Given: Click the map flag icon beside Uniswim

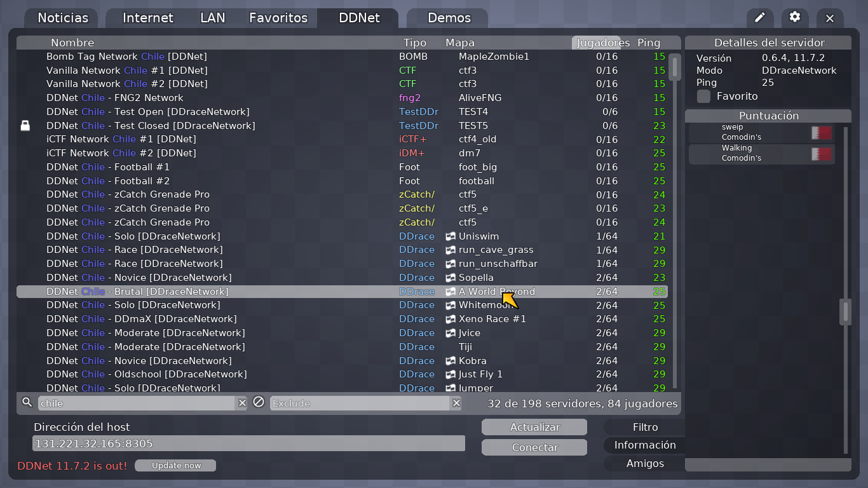Looking at the screenshot, I should click(x=451, y=236).
